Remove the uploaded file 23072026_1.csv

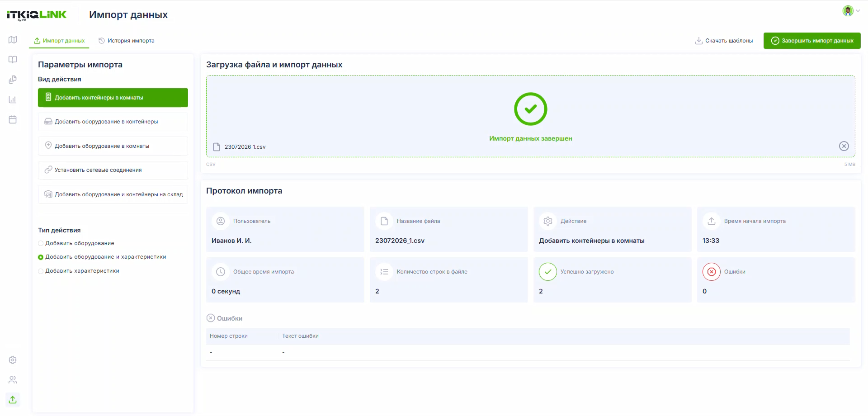[x=844, y=146]
